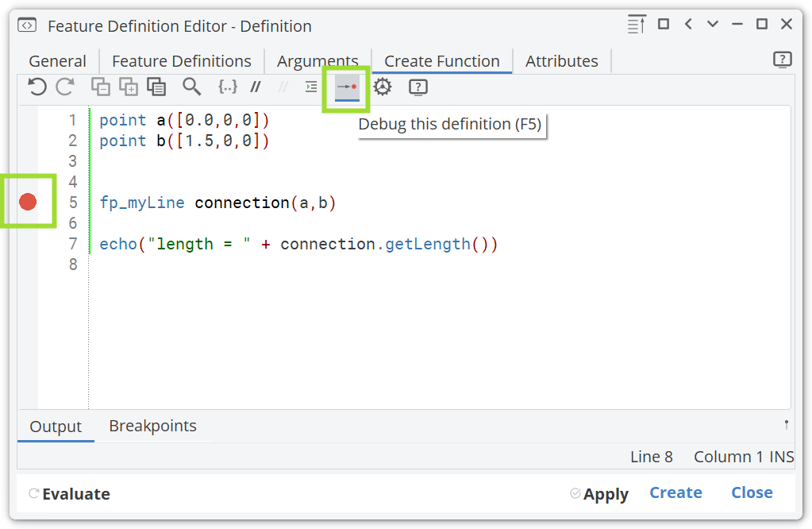Show the Breakpoints tab

click(x=152, y=426)
